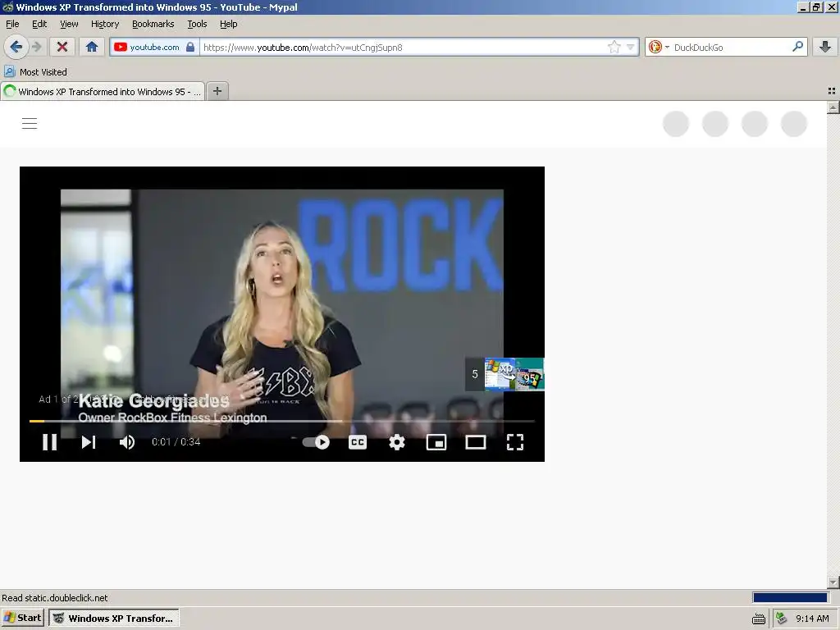The width and height of the screenshot is (840, 630).
Task: Click the 9:14 AM system clock
Action: pos(812,619)
